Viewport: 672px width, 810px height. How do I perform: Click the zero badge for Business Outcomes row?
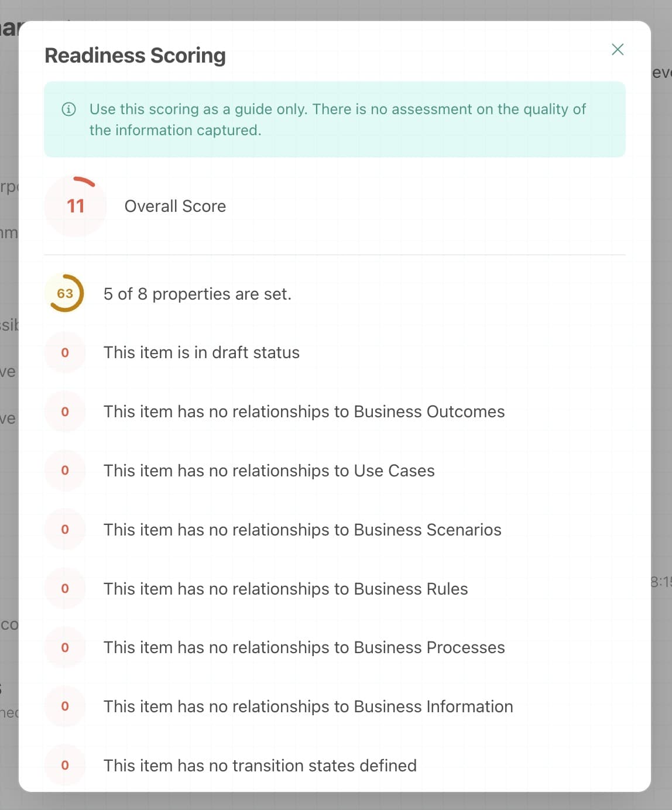pyautogui.click(x=65, y=411)
